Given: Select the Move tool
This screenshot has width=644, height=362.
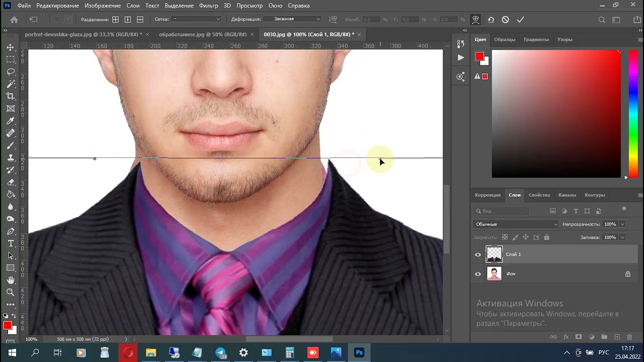Looking at the screenshot, I should [10, 47].
